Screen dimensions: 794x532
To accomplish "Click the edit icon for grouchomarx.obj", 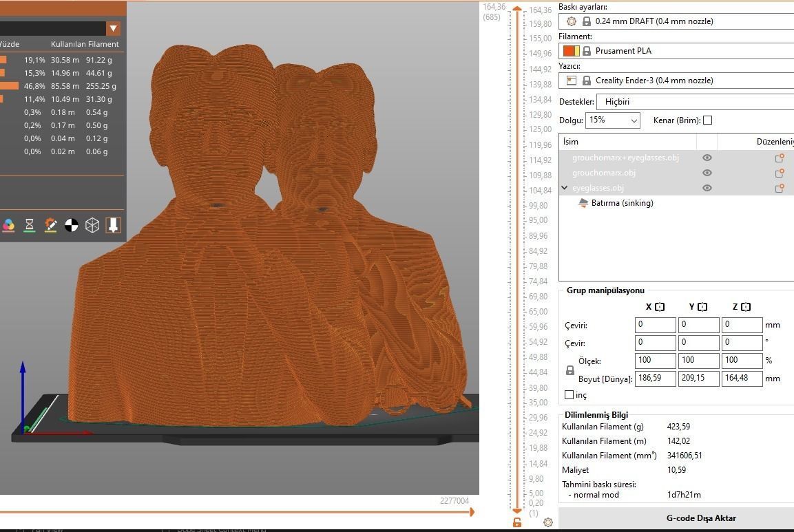I will coord(780,173).
